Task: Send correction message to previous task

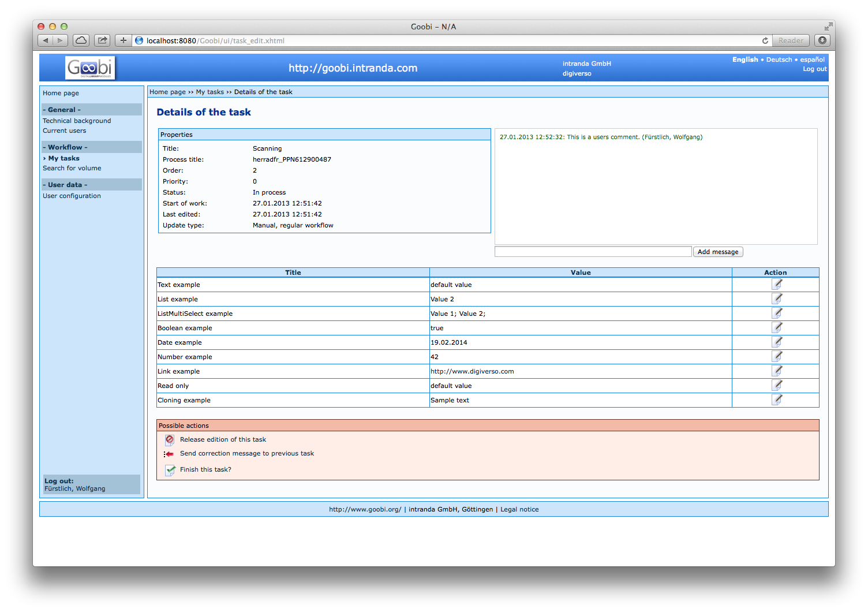Action: (247, 453)
